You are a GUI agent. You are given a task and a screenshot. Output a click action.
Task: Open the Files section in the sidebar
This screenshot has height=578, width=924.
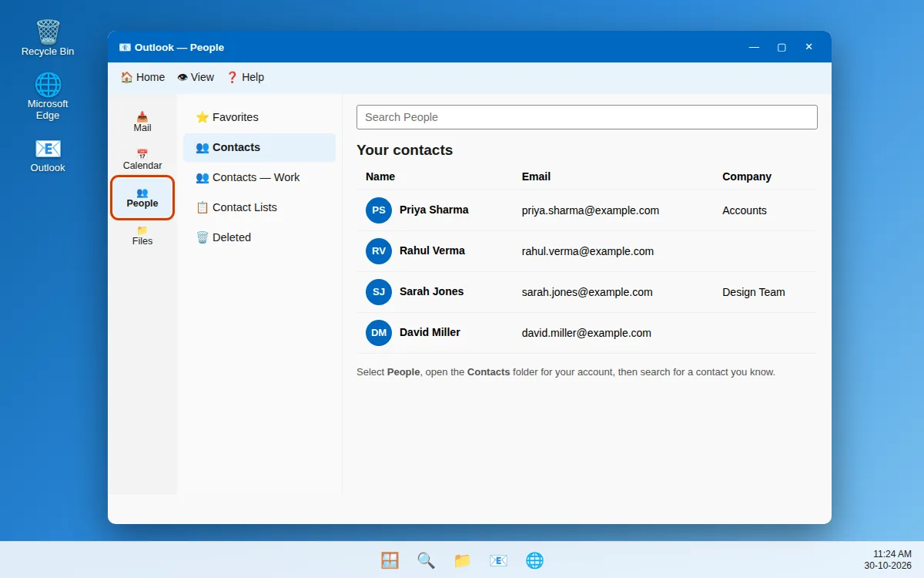coord(142,235)
